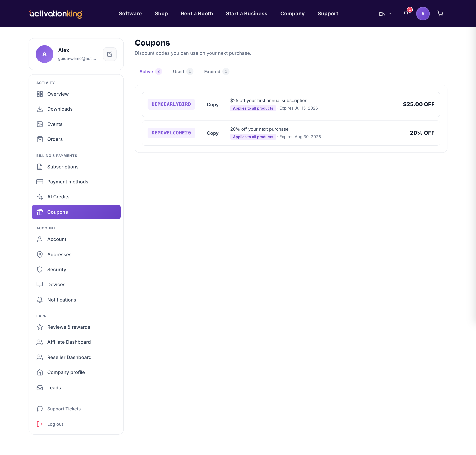Switch to the Active coupons tab
Viewport: 476px width, 455px height.
[150, 71]
